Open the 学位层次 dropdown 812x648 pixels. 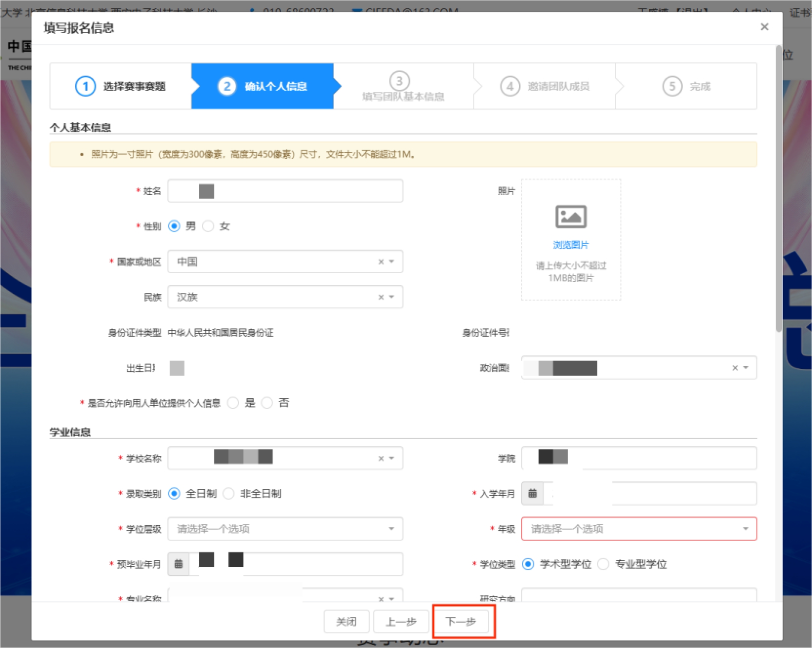[x=285, y=529]
